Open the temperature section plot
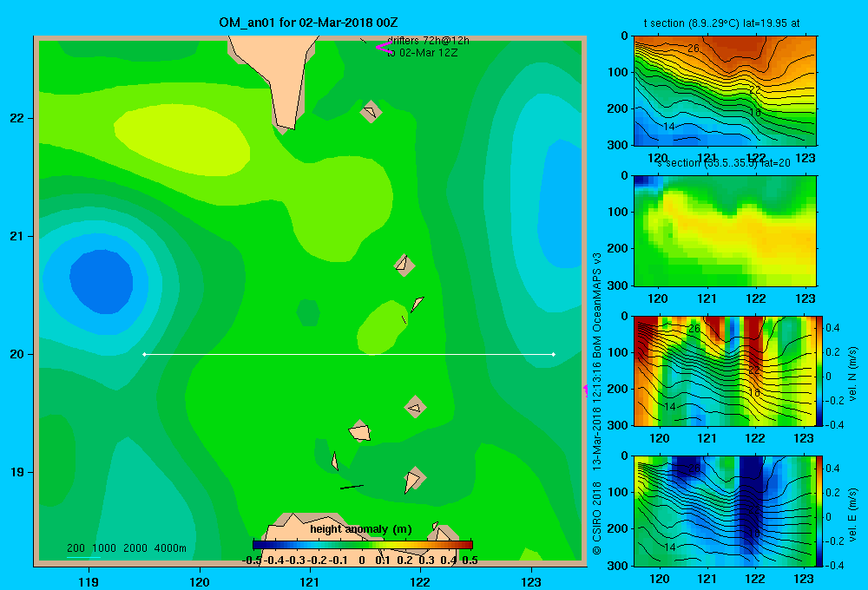 [x=725, y=90]
